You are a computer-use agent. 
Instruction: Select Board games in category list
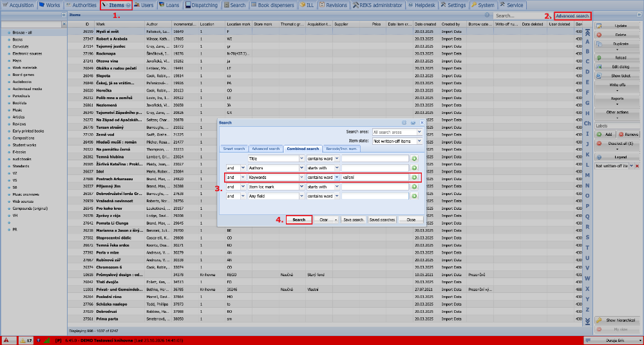pyautogui.click(x=23, y=75)
